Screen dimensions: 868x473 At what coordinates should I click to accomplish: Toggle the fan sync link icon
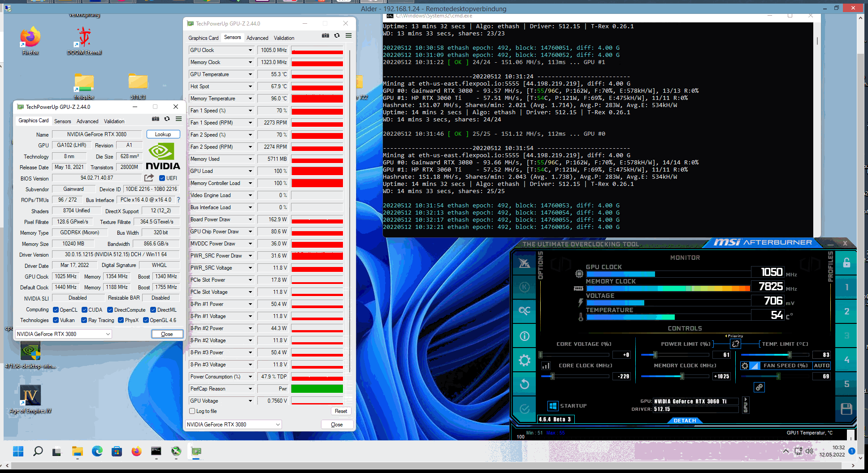(759, 387)
